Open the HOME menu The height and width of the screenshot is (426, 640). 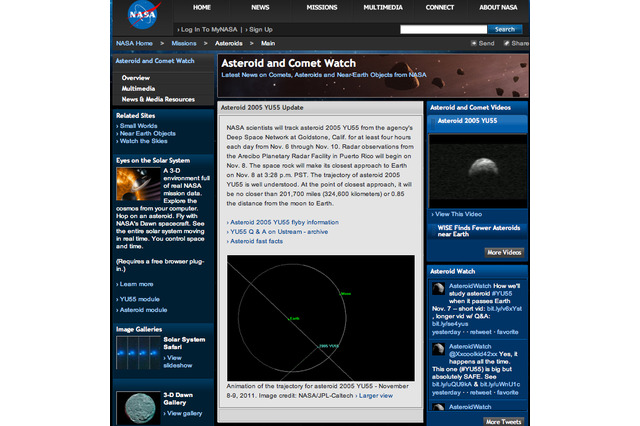coord(202,7)
